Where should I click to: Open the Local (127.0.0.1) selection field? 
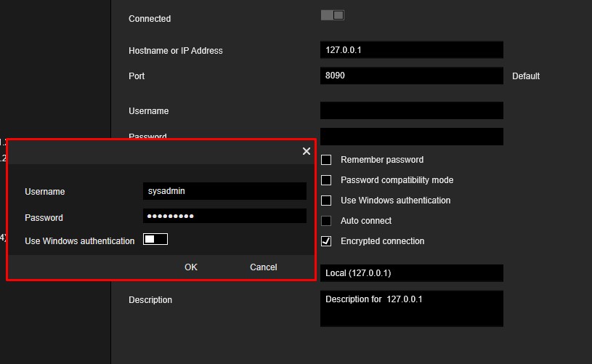click(x=412, y=273)
